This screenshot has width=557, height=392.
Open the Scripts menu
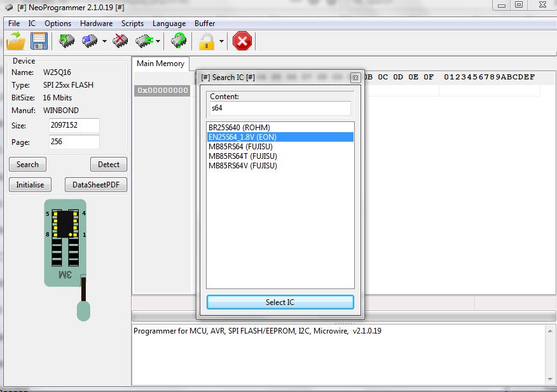tap(132, 24)
